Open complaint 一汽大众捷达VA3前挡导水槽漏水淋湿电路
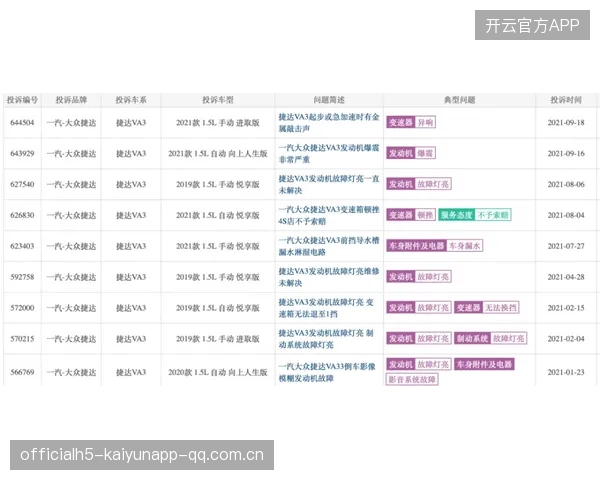 click(x=329, y=247)
